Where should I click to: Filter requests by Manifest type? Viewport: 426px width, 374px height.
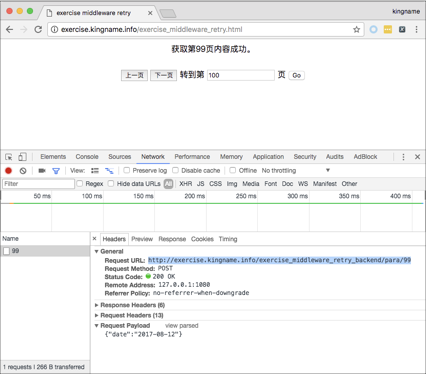[325, 184]
